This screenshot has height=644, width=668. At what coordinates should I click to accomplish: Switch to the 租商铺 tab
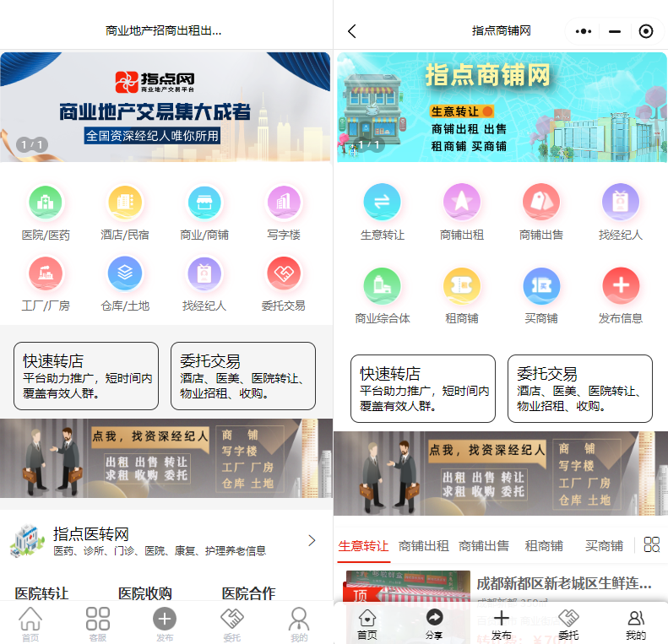click(544, 546)
